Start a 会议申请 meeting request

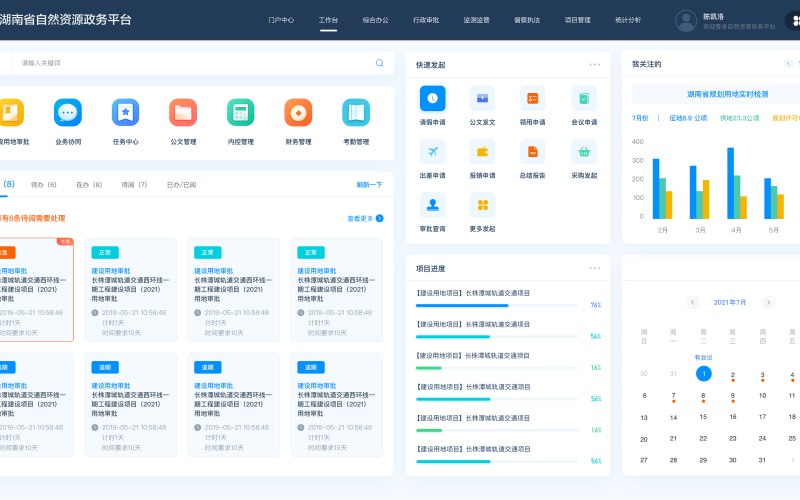tap(584, 98)
